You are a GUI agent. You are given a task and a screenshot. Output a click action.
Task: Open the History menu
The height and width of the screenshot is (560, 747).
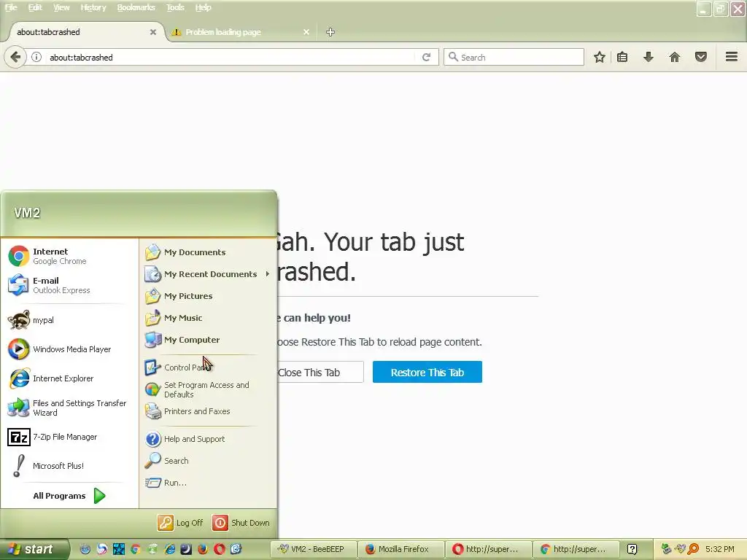click(x=93, y=7)
